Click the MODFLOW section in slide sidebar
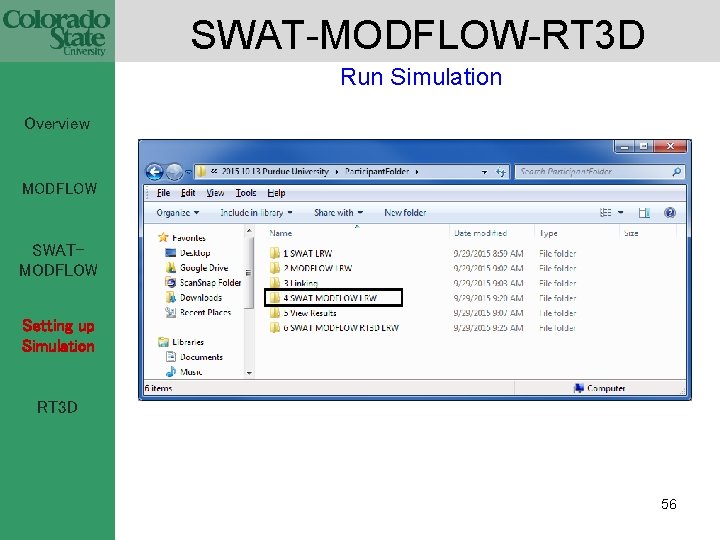The height and width of the screenshot is (540, 720). tap(59, 188)
